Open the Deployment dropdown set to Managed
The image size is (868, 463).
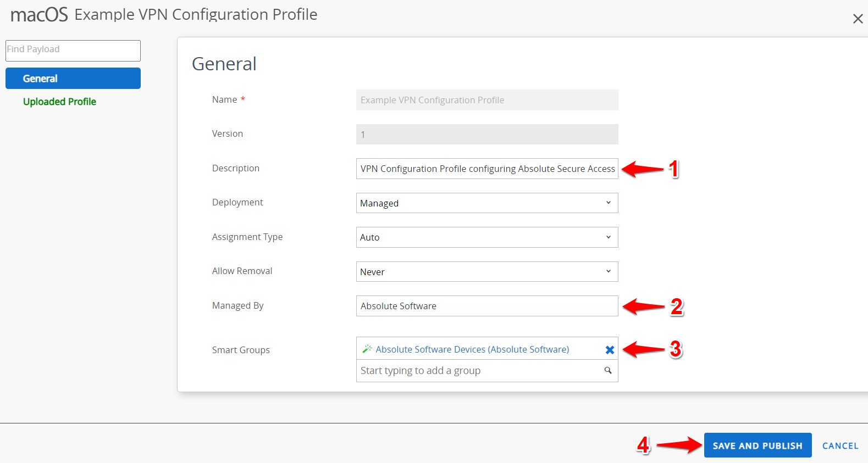tap(487, 203)
